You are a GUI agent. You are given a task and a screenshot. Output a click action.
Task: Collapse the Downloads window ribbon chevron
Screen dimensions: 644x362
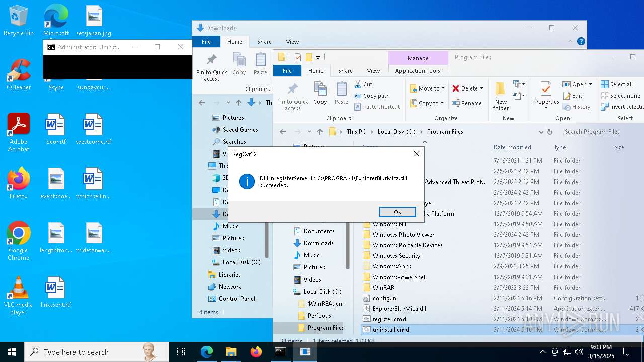pos(571,42)
